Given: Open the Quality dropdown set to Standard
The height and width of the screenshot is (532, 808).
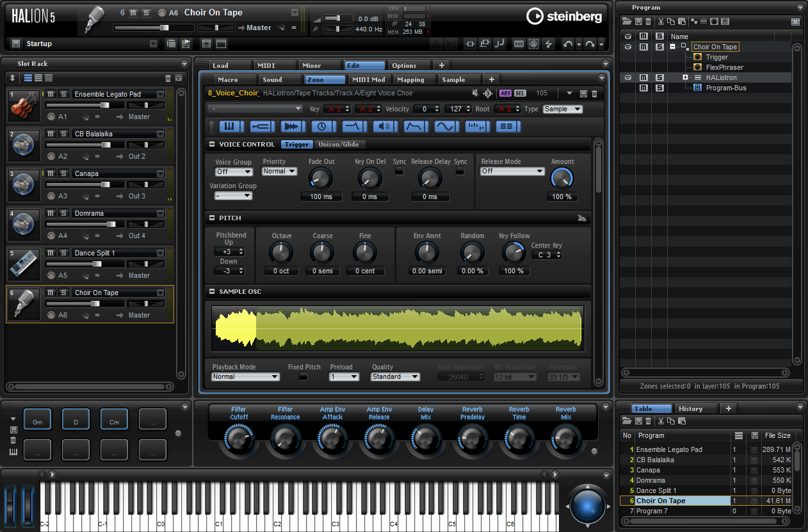Looking at the screenshot, I should 395,377.
